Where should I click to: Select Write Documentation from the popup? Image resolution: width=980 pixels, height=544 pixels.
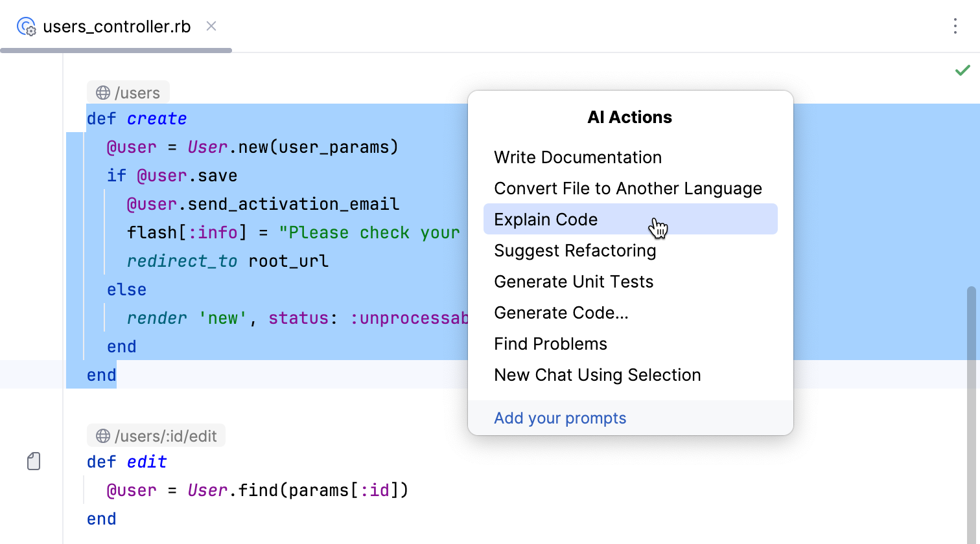point(577,157)
